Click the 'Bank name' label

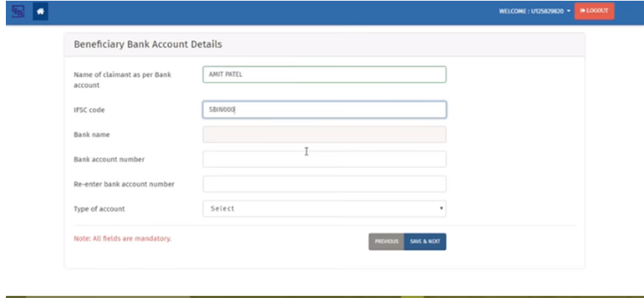click(x=92, y=135)
